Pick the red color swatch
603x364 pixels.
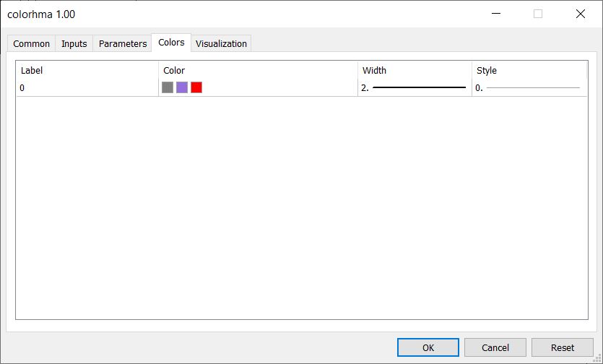[x=196, y=87]
